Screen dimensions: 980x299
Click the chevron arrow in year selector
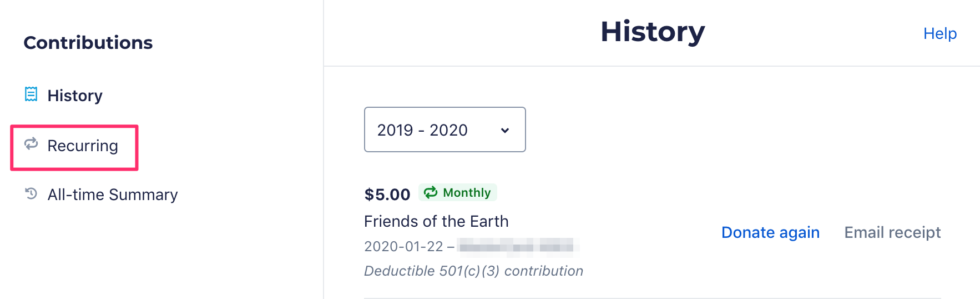[505, 131]
